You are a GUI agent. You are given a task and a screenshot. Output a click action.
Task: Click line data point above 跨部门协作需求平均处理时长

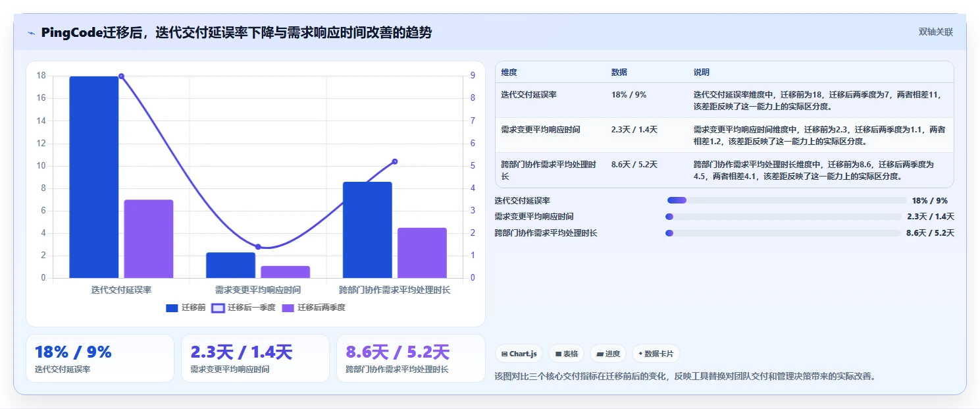click(x=395, y=161)
